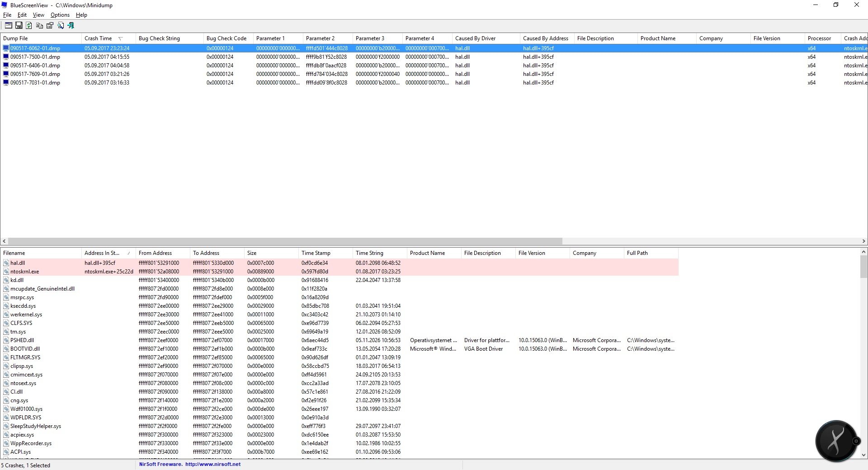Screen dimensions: 868x470
Task: Open Find with the magnifier toolbar icon
Action: (x=61, y=25)
